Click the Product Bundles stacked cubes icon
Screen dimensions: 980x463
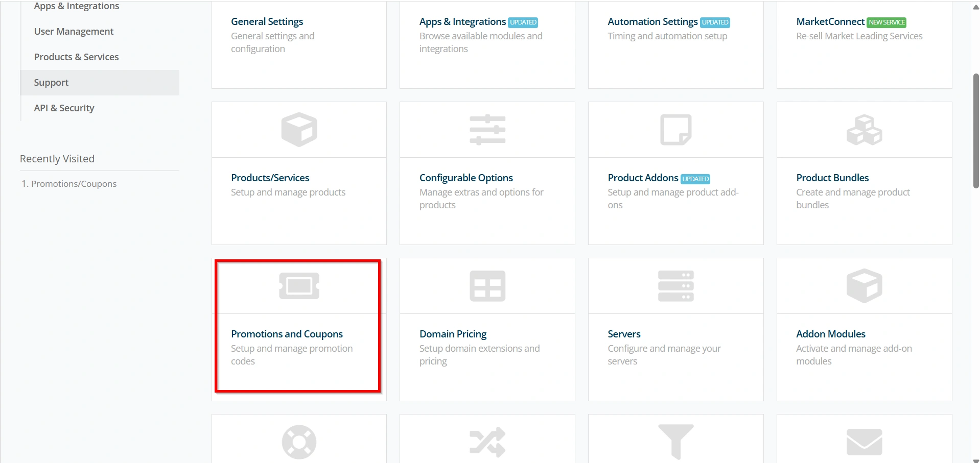(865, 130)
